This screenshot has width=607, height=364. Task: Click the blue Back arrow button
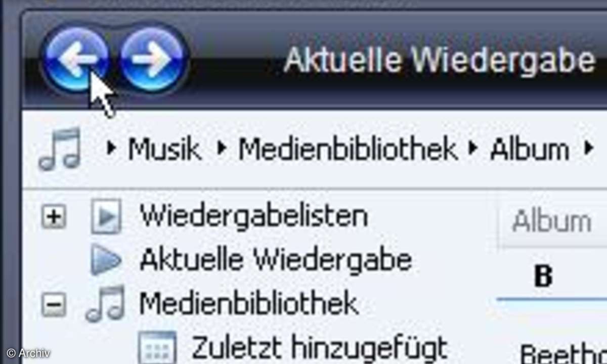tap(76, 60)
